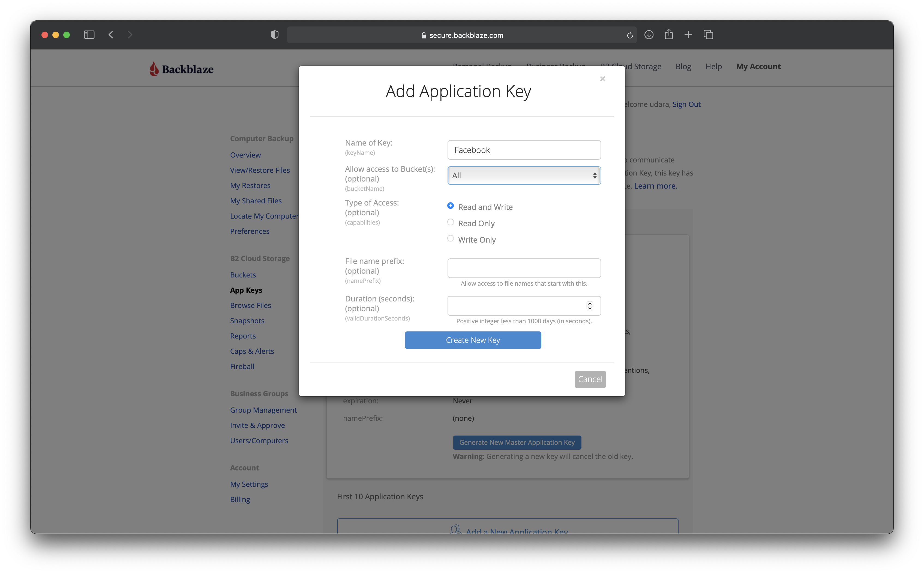
Task: Open My Settings under Account
Action: tap(249, 484)
